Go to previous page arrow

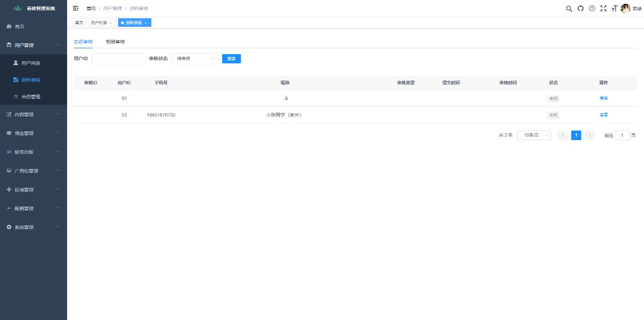click(x=562, y=135)
